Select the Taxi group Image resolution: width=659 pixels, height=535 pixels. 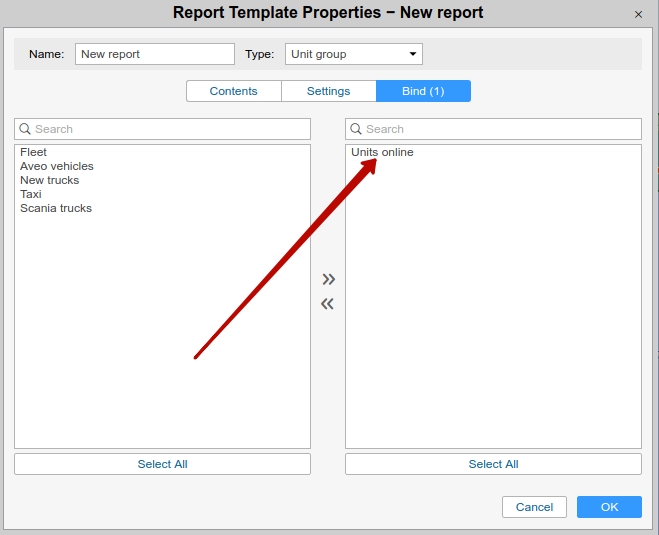pyautogui.click(x=31, y=194)
